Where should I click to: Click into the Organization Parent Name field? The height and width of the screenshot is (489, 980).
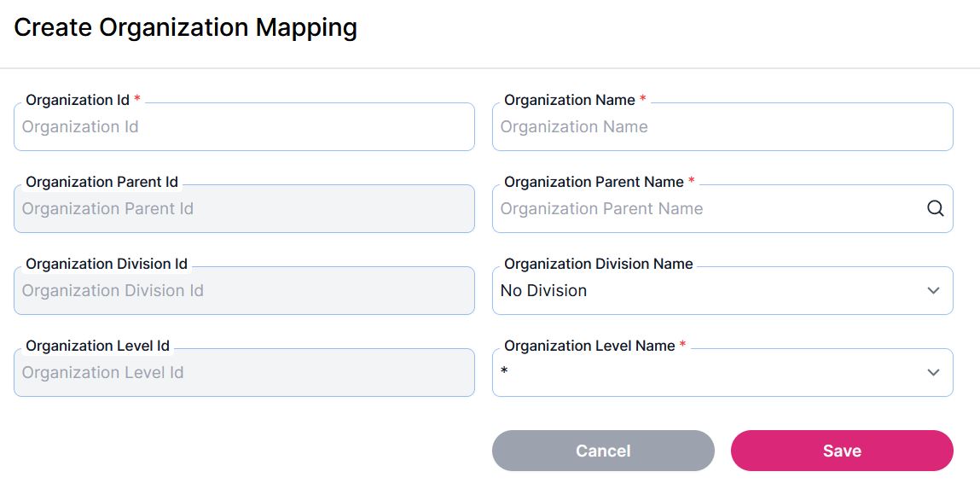[x=708, y=209]
